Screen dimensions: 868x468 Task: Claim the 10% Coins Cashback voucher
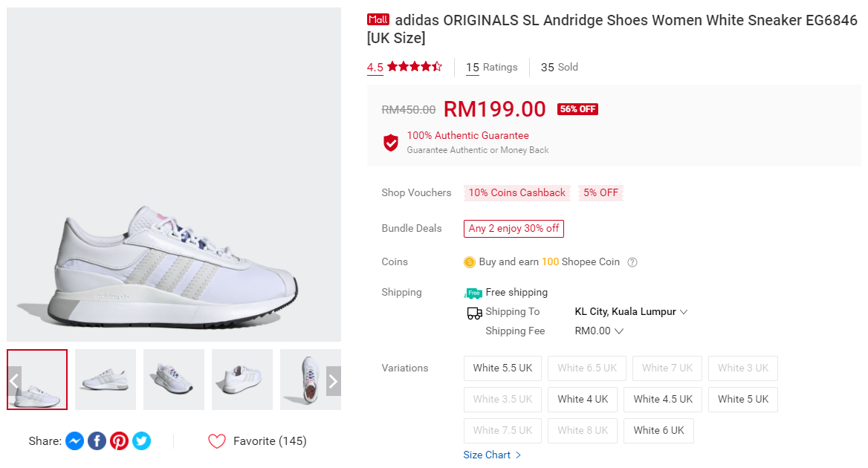tap(517, 193)
